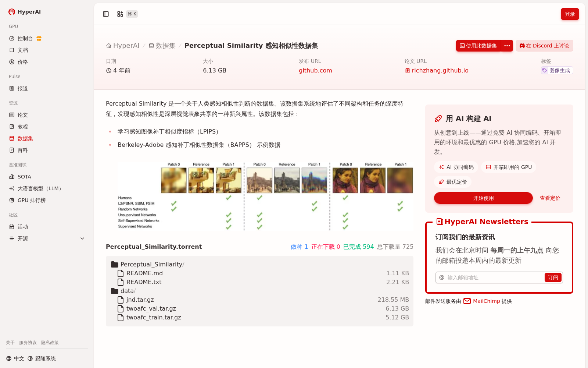The height and width of the screenshot is (368, 588).
Task: Click the 图像生成 tag
Action: coord(557,70)
